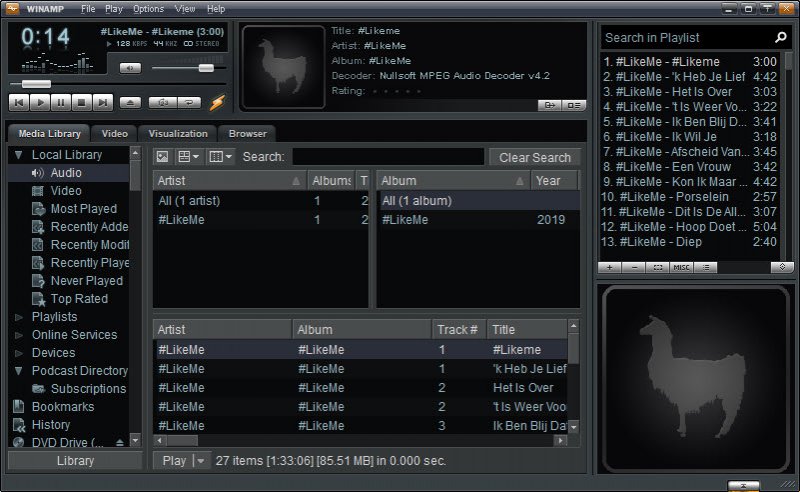Toggle shuffle playback mode
The width and height of the screenshot is (800, 492).
[x=163, y=103]
